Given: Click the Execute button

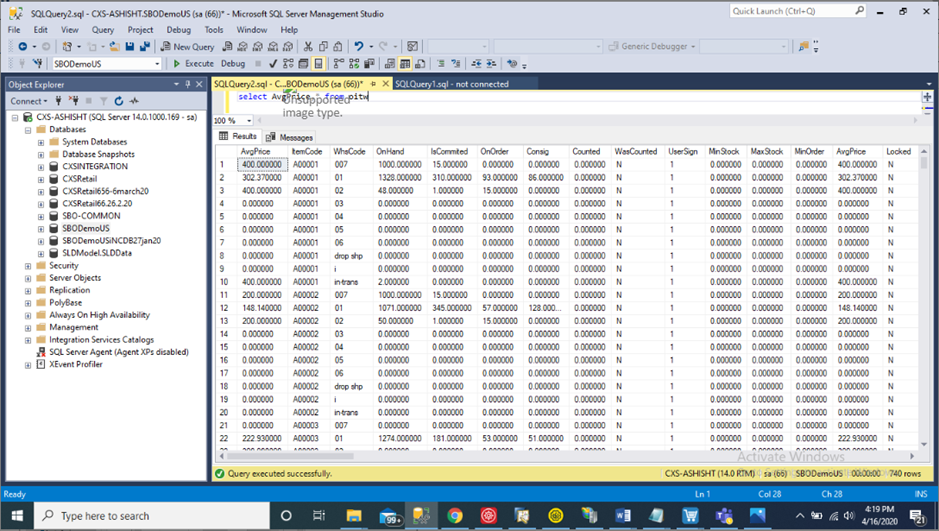Looking at the screenshot, I should click(193, 63).
